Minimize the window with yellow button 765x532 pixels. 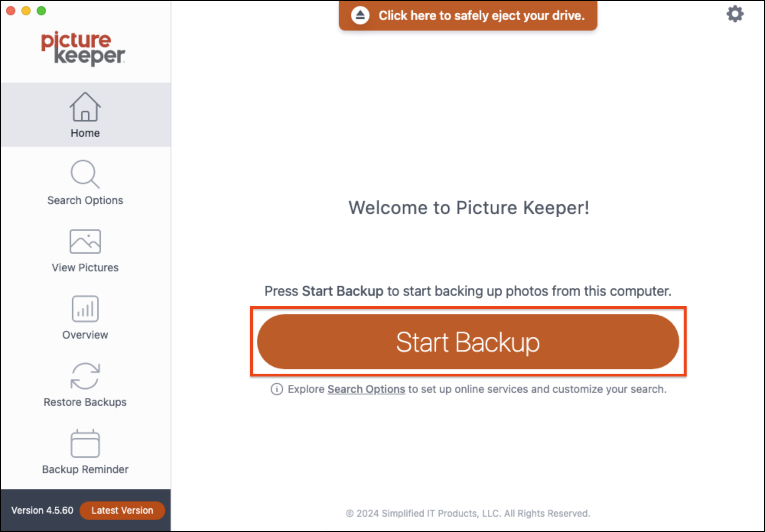coord(26,11)
